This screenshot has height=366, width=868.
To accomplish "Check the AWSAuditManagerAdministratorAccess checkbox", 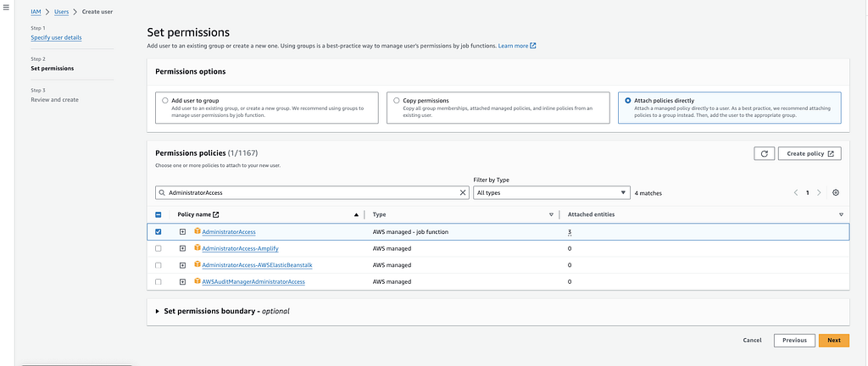I will (x=159, y=282).
